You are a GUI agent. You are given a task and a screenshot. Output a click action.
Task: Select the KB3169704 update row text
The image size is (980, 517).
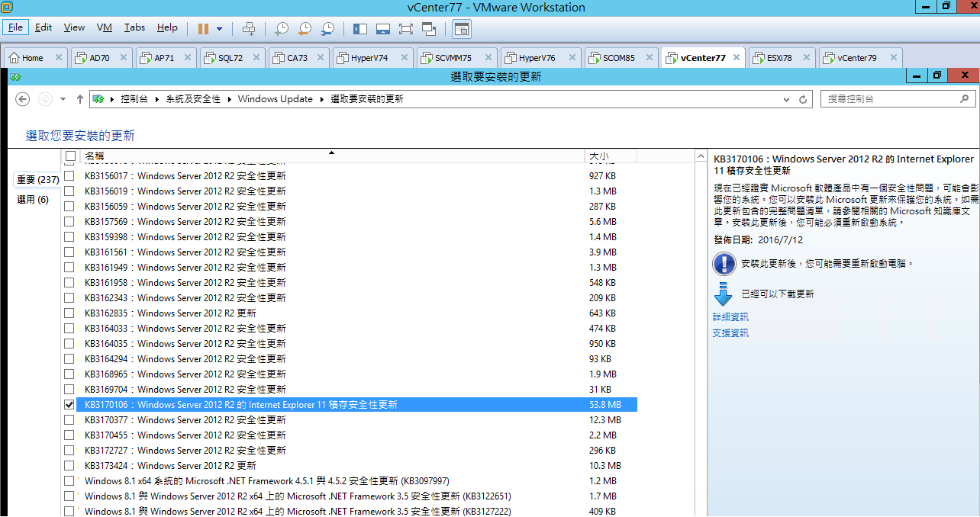tap(185, 390)
